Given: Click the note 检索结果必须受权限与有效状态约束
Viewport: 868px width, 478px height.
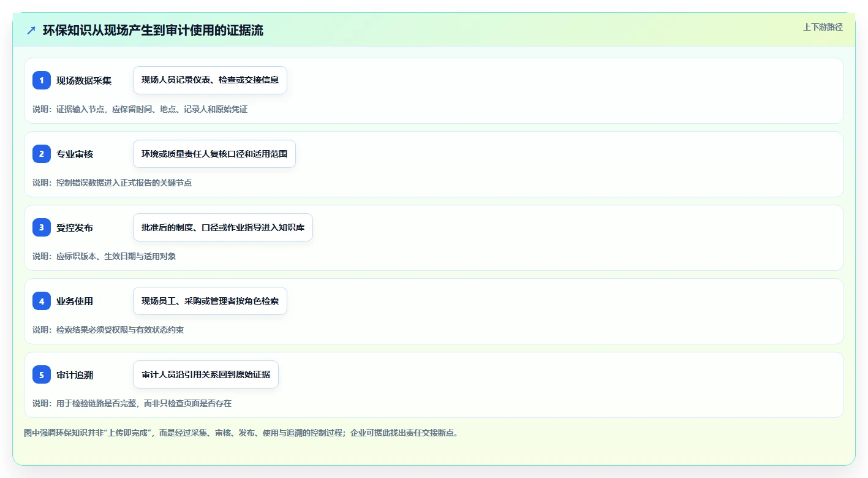Looking at the screenshot, I should tap(108, 330).
